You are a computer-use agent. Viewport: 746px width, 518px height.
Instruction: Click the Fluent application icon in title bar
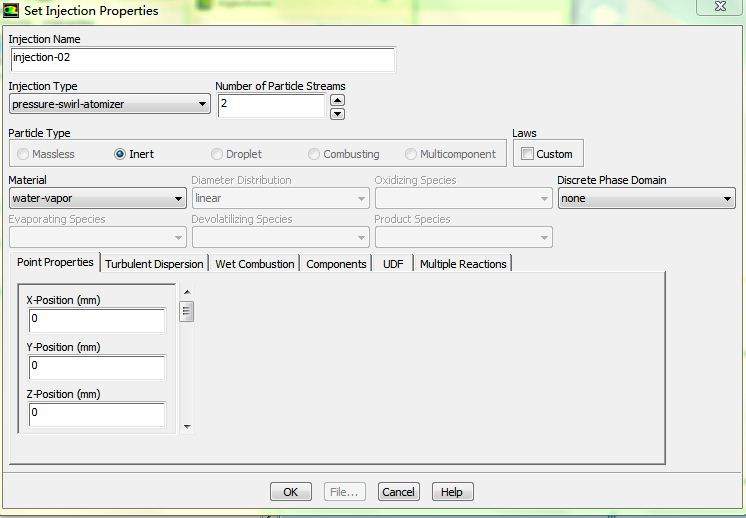pyautogui.click(x=10, y=10)
